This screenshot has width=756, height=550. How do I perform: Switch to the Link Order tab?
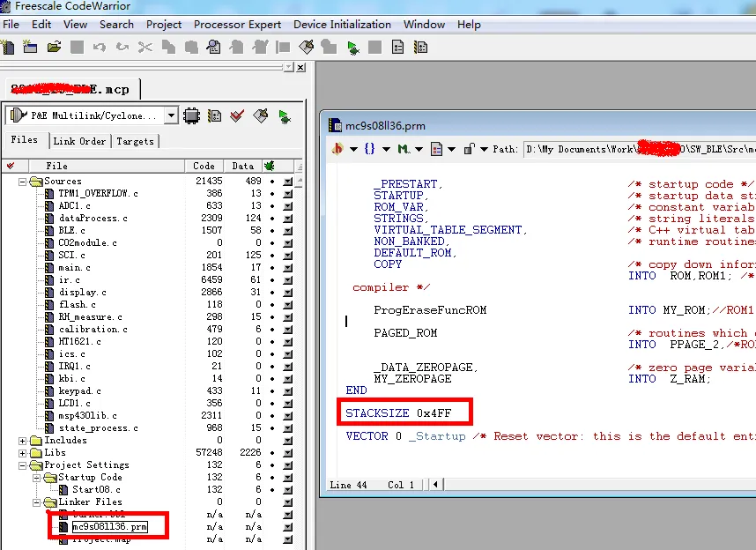(79, 141)
